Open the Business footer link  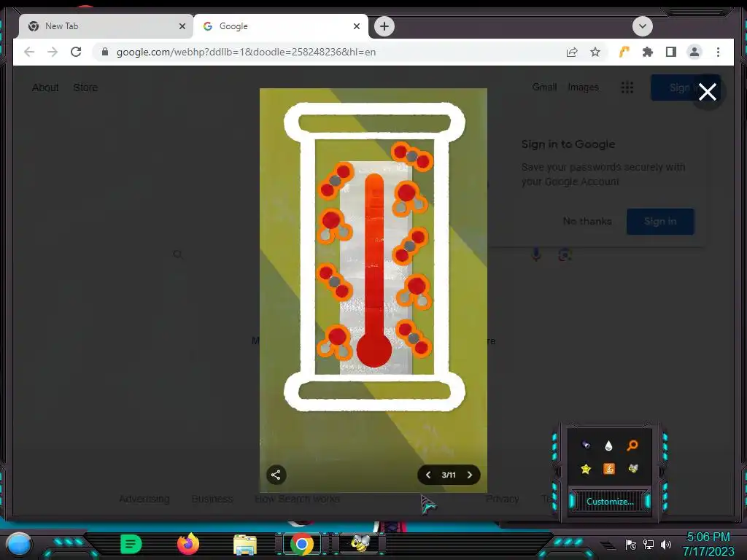212,499
